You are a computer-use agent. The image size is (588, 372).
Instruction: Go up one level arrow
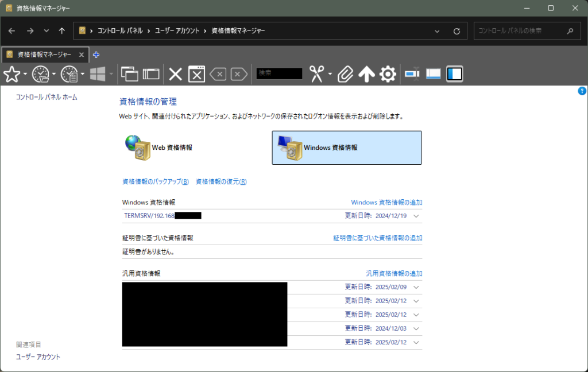click(x=62, y=31)
